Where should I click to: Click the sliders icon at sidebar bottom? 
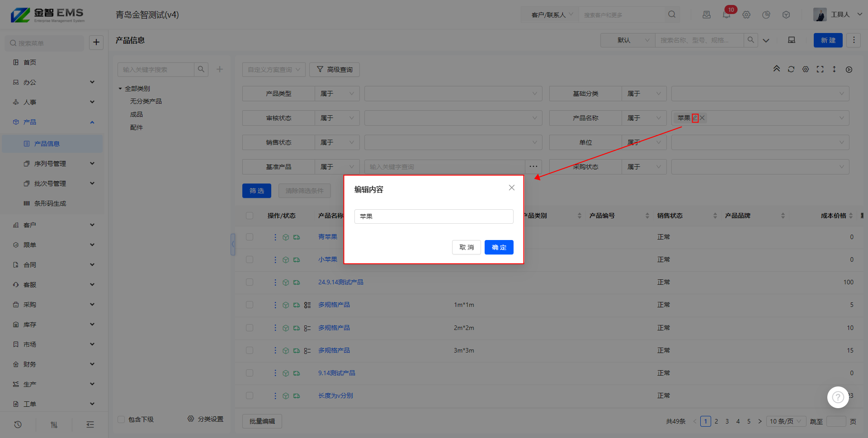pyautogui.click(x=54, y=424)
